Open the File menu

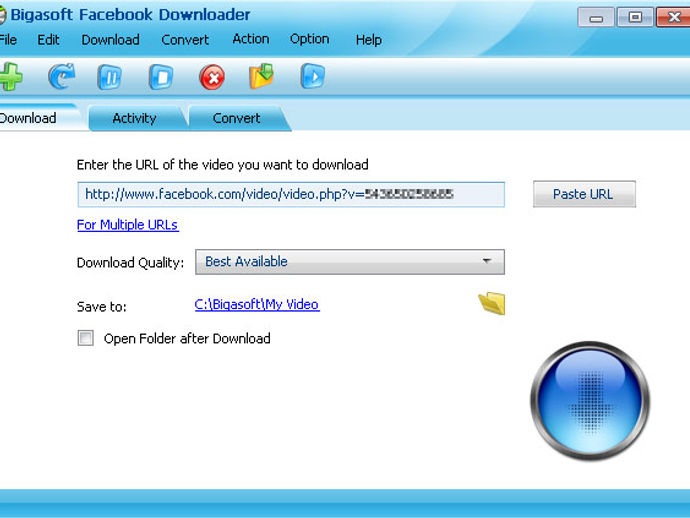pos(8,40)
